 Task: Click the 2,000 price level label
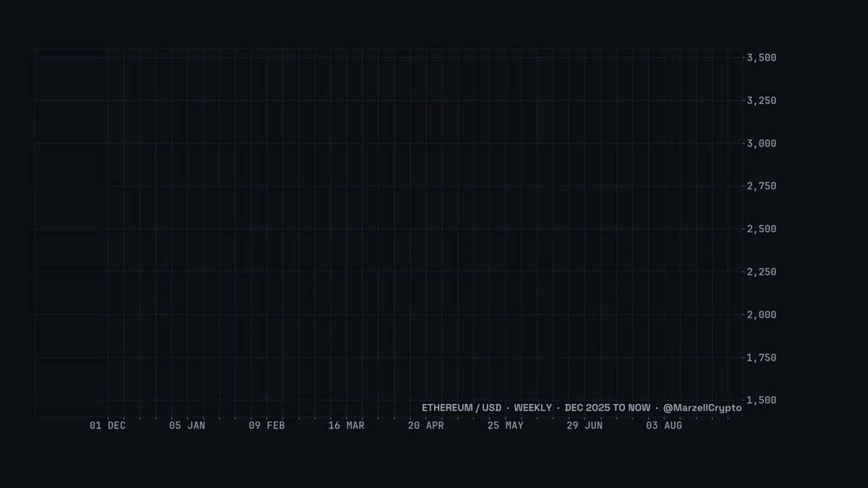click(762, 314)
